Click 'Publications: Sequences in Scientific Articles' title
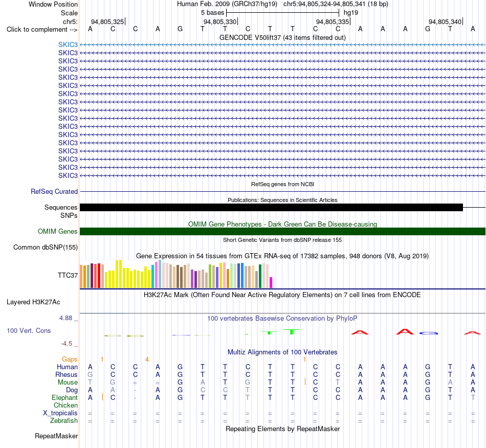Screen dimensions: 486x448 [282, 200]
